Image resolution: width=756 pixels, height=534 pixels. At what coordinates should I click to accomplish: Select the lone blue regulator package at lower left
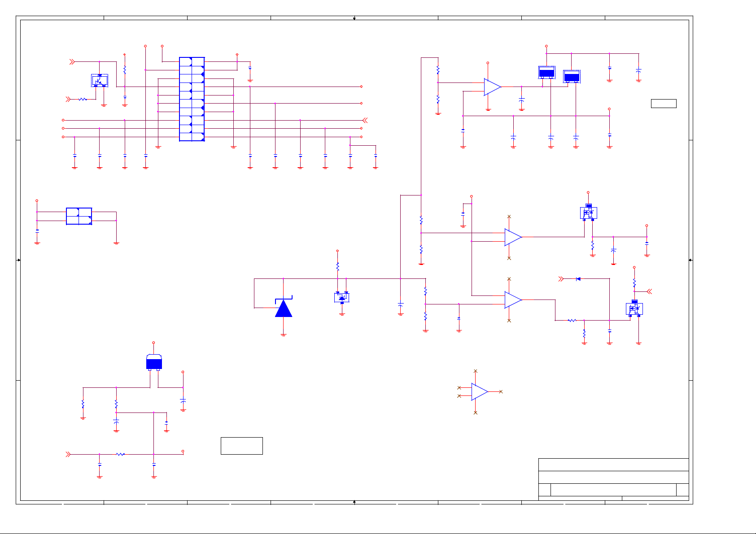pyautogui.click(x=154, y=362)
